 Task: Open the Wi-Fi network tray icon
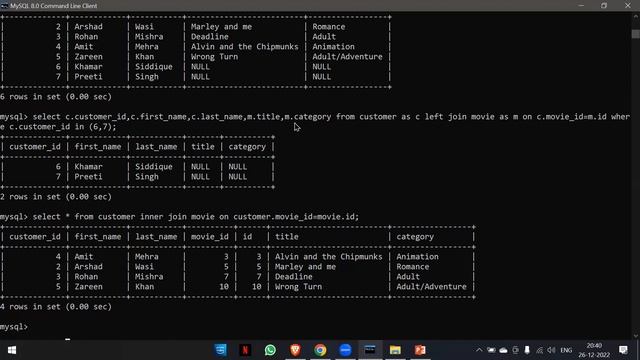[540, 350]
